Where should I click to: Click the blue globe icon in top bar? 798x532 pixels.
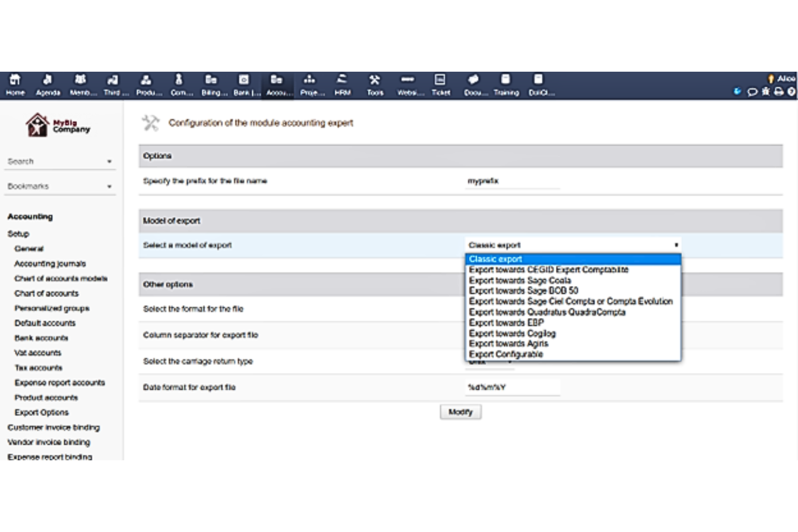pos(738,92)
